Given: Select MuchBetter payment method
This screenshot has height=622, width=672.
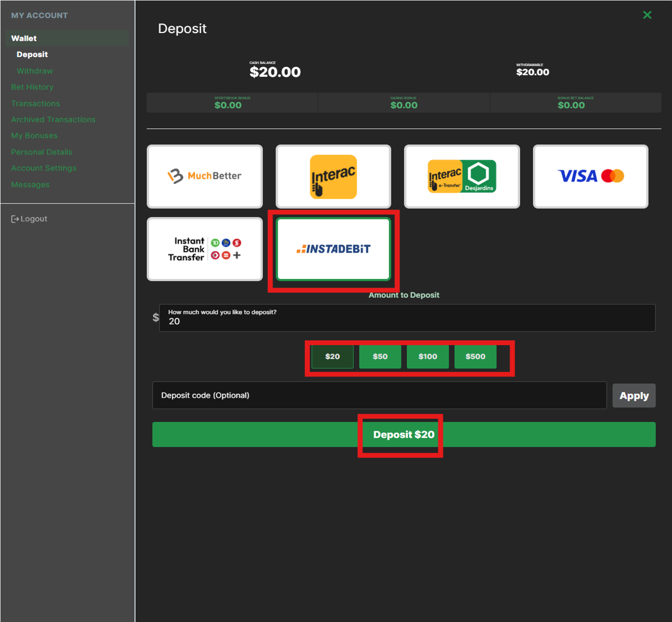Looking at the screenshot, I should (x=205, y=176).
